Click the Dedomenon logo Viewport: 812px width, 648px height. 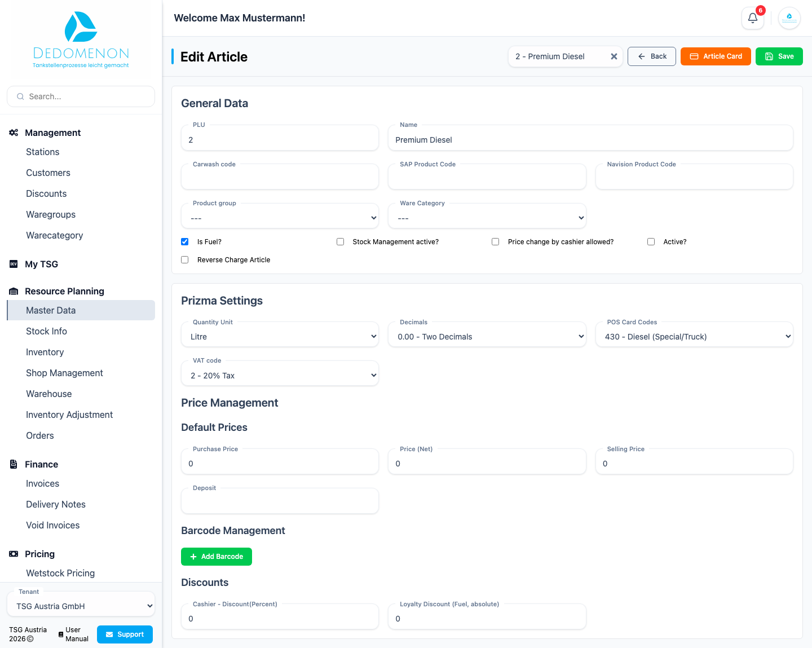(x=81, y=39)
